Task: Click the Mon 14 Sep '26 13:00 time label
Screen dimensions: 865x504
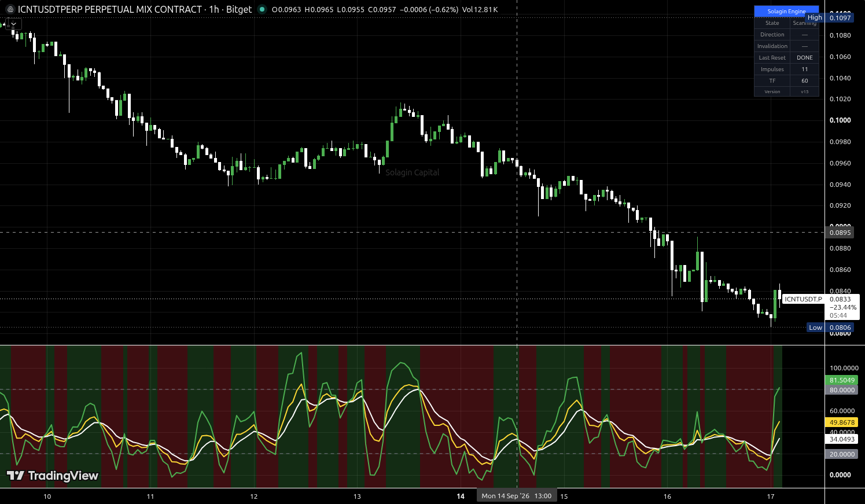Action: pyautogui.click(x=517, y=496)
